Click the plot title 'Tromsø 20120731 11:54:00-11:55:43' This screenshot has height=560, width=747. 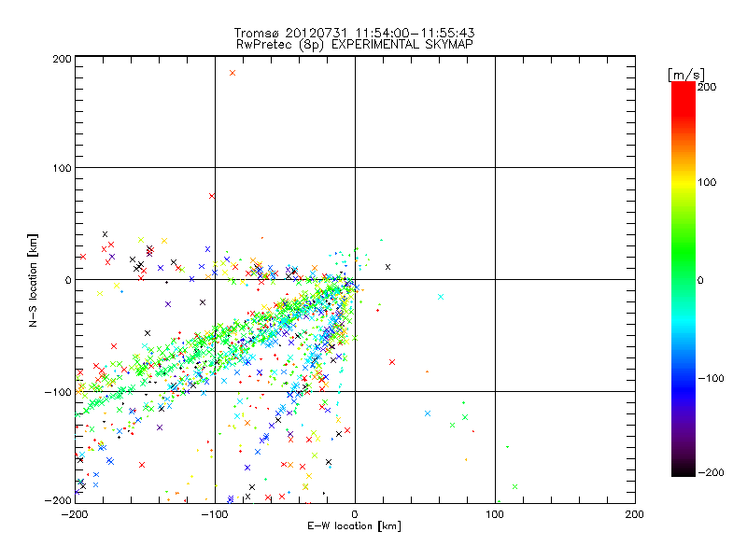[354, 33]
